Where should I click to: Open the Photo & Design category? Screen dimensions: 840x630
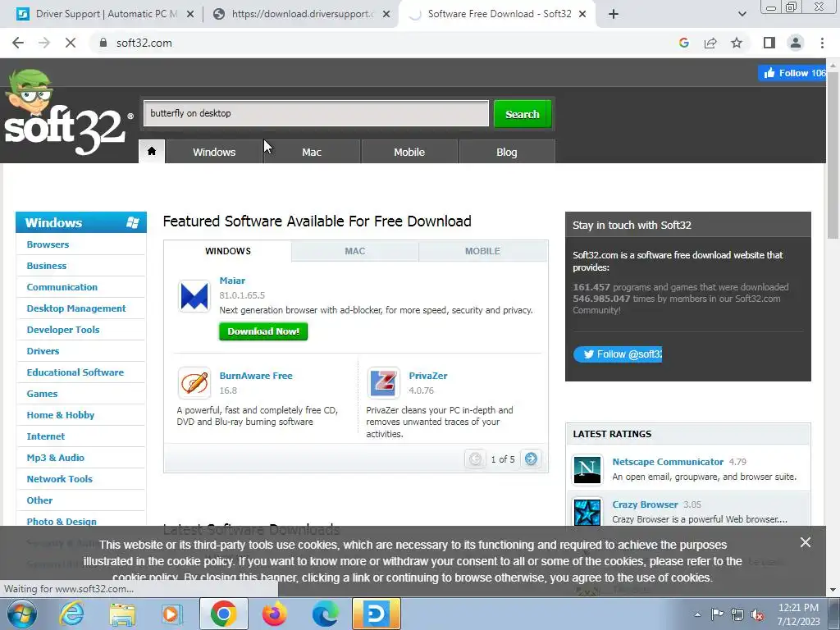pos(62,522)
